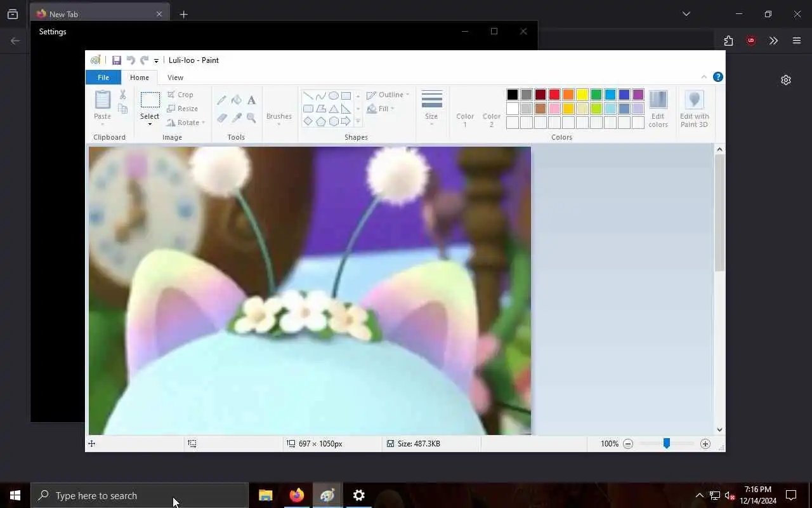Viewport: 812px width, 508px height.
Task: Select the Color 1 foreground box
Action: 465,109
